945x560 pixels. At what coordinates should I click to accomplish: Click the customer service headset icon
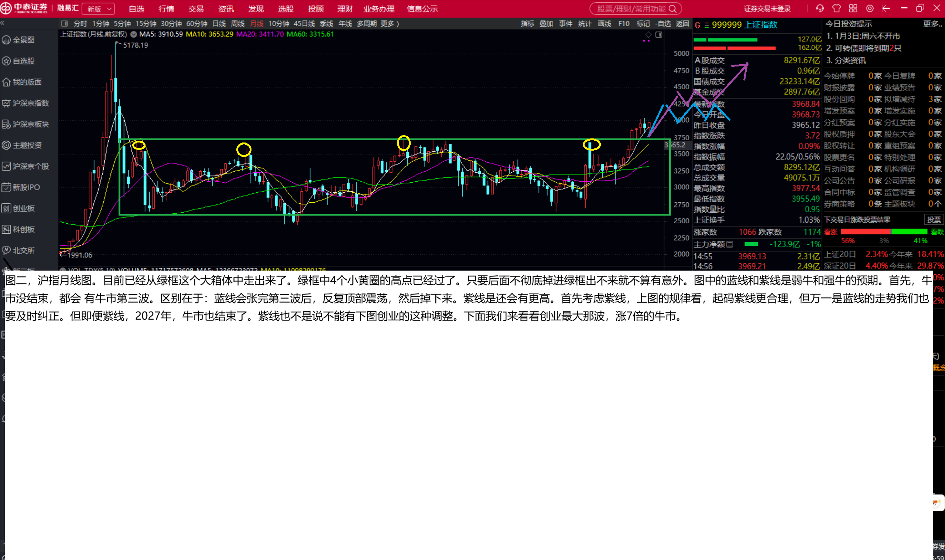pyautogui.click(x=820, y=8)
